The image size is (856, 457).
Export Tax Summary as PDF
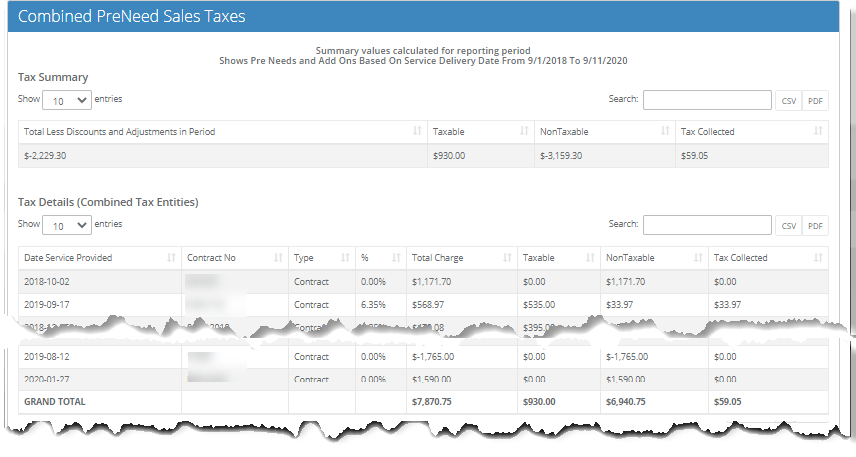pyautogui.click(x=815, y=100)
